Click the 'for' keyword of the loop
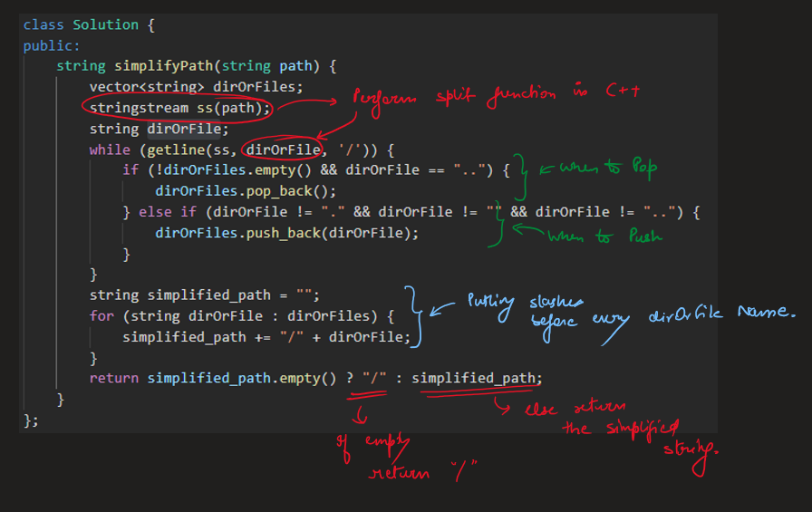Image resolution: width=812 pixels, height=512 pixels. point(101,315)
